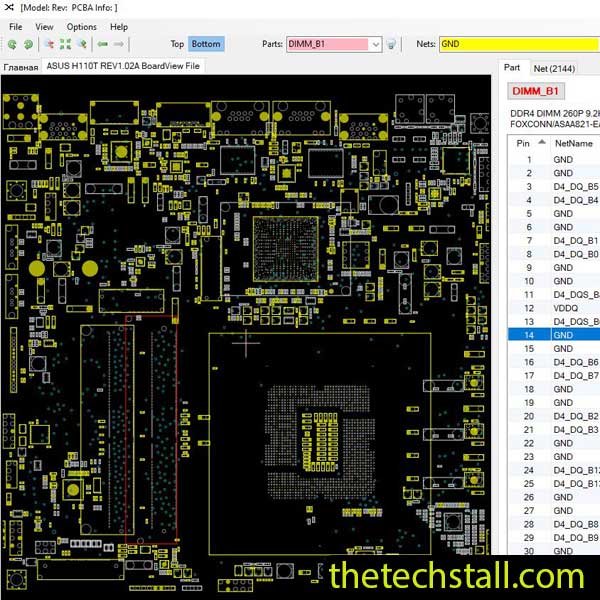Image resolution: width=600 pixels, height=600 pixels.
Task: Click the Parts field showing DIMM_B1
Action: [328, 44]
